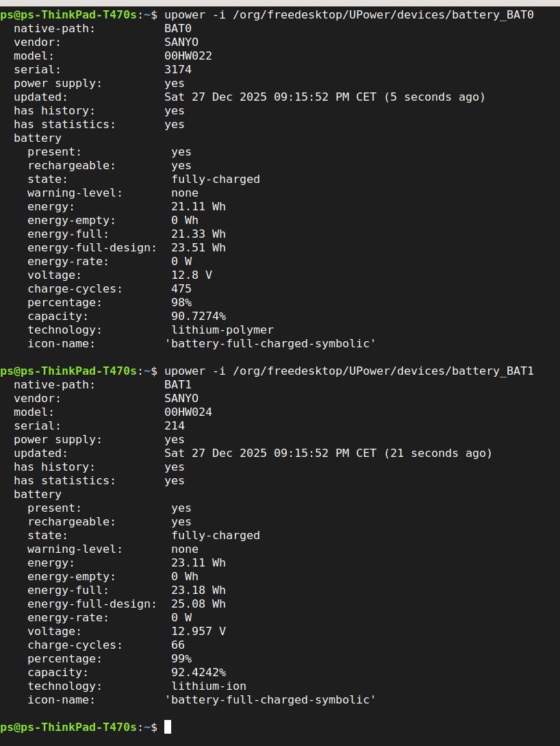Image resolution: width=560 pixels, height=746 pixels.
Task: Click the percentage value 98%
Action: (181, 302)
